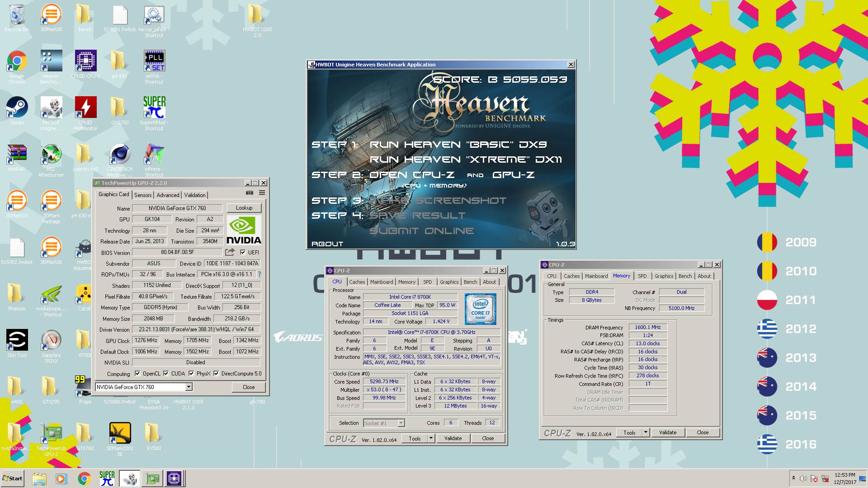The image size is (868, 488).
Task: Click the GPU Name field showing GTX 760
Action: tap(177, 208)
